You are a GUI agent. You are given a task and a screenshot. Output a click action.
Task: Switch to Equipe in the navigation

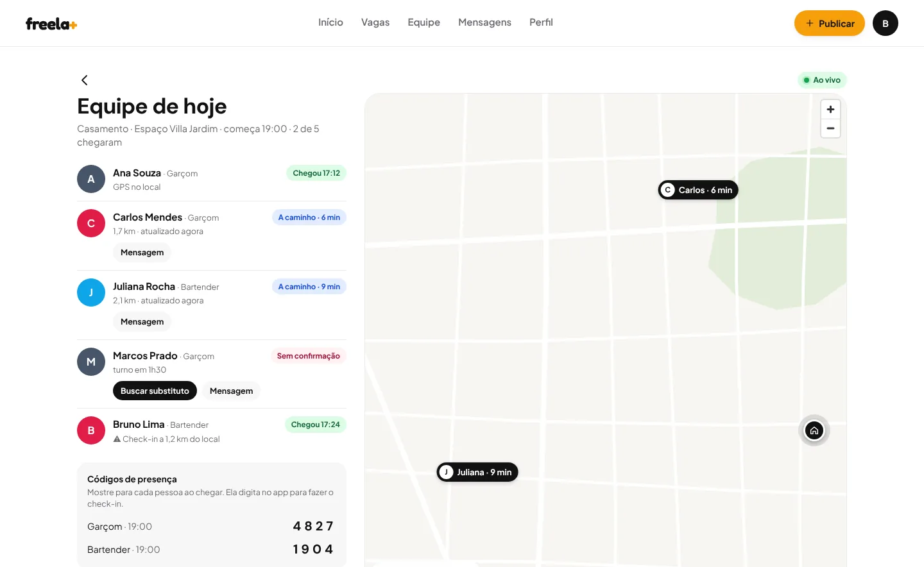pos(424,22)
